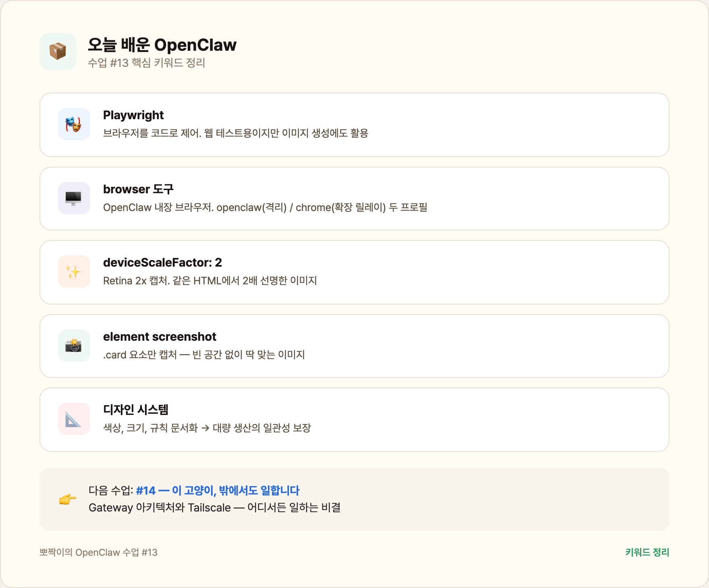The width and height of the screenshot is (709, 588).
Task: Click the triangular ruler icon on 디자인 시스템 card
Action: pos(74,418)
